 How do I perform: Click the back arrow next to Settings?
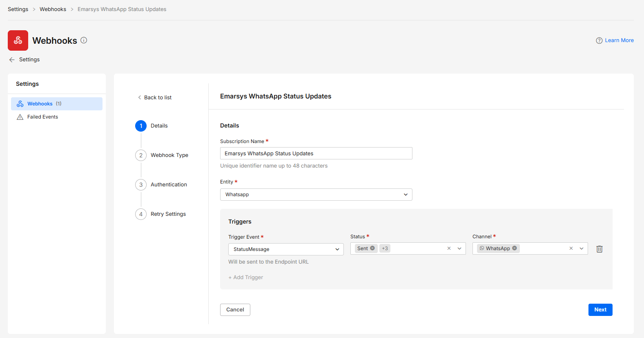click(12, 60)
